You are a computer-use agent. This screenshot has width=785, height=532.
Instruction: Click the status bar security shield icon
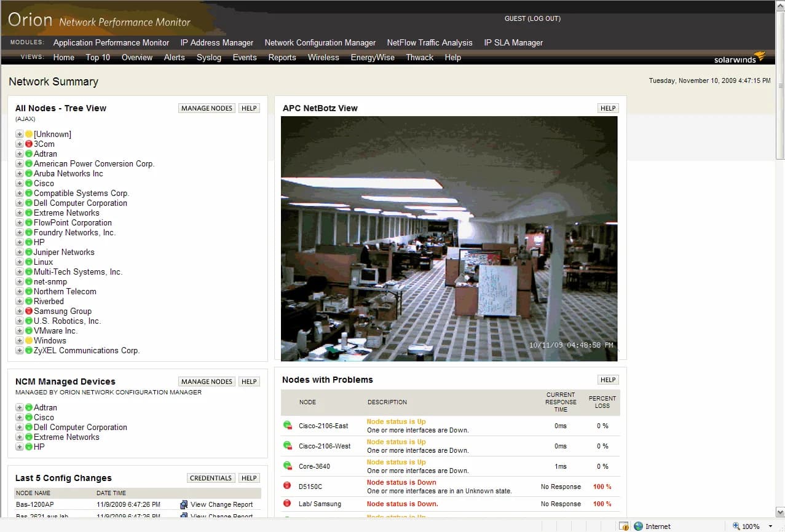624,526
